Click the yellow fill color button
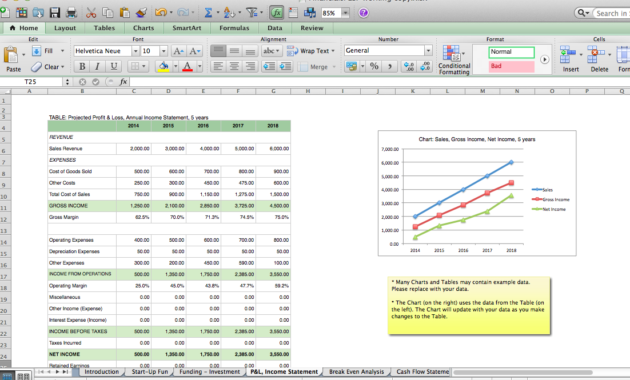This screenshot has width=630, height=380. [x=164, y=66]
